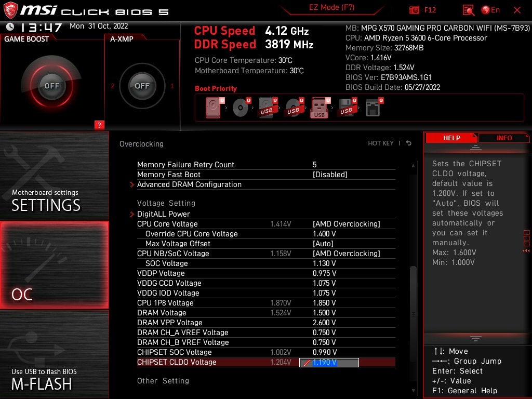Image resolution: width=532 pixels, height=399 pixels.
Task: Open the SETTINGS motherboard section
Action: pyautogui.click(x=54, y=176)
